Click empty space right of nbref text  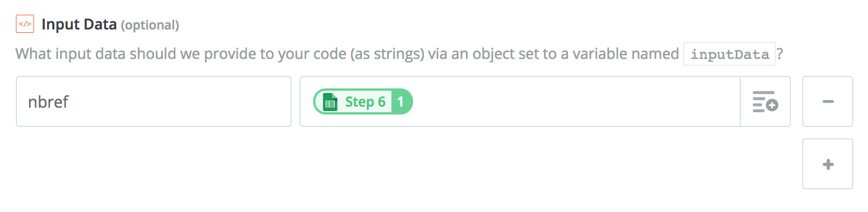182,102
